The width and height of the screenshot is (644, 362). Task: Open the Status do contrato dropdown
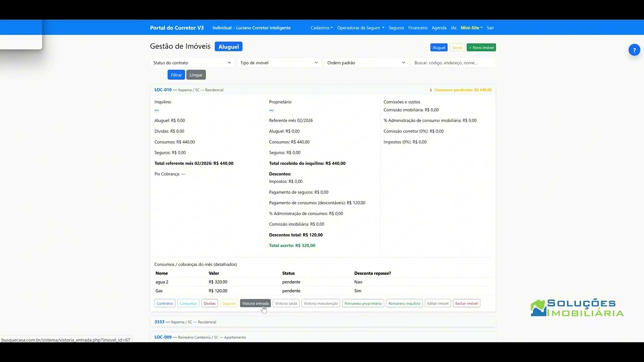pos(192,63)
